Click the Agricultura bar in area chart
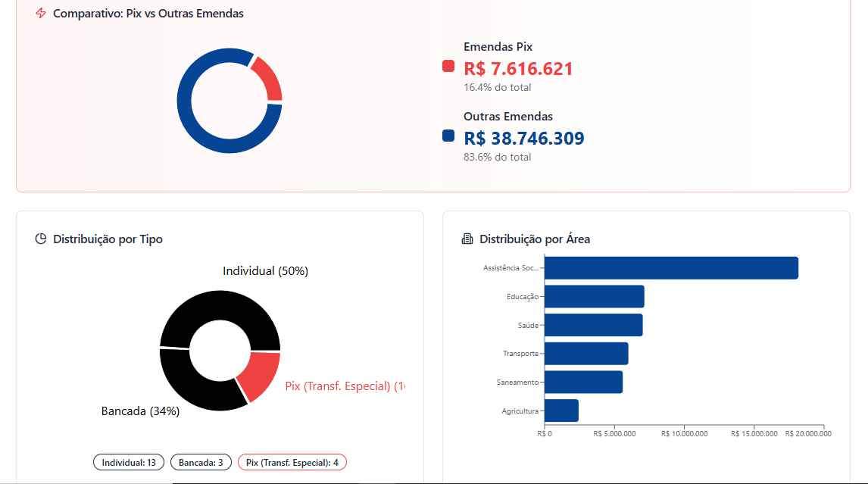The height and width of the screenshot is (484, 868). click(561, 411)
